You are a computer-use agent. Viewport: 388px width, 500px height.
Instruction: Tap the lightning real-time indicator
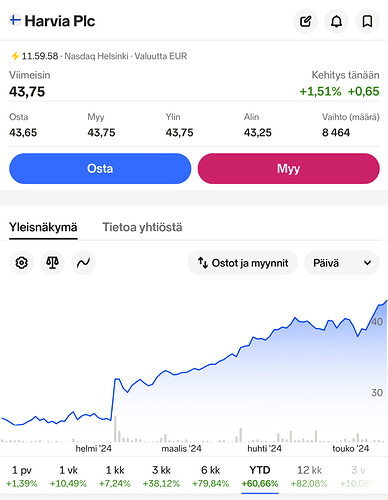tap(15, 56)
